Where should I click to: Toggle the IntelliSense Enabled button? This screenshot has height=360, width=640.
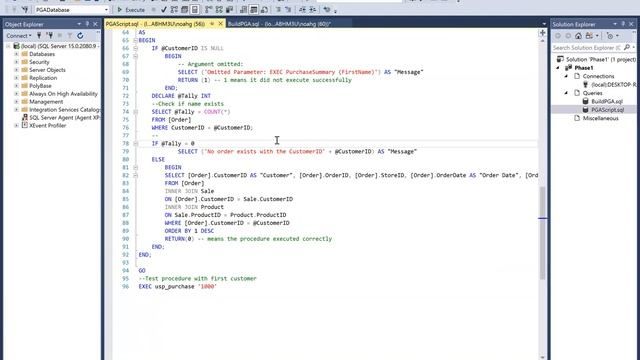195,9
